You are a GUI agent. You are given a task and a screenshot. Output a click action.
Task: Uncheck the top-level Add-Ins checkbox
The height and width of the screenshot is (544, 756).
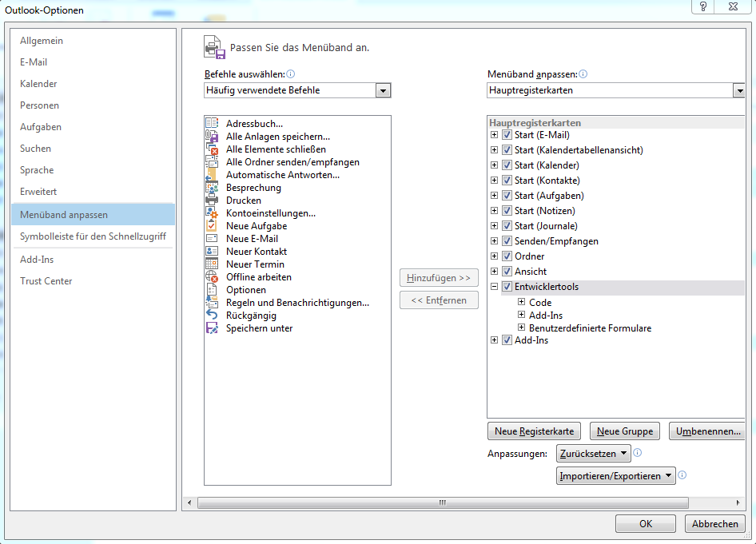coord(507,340)
